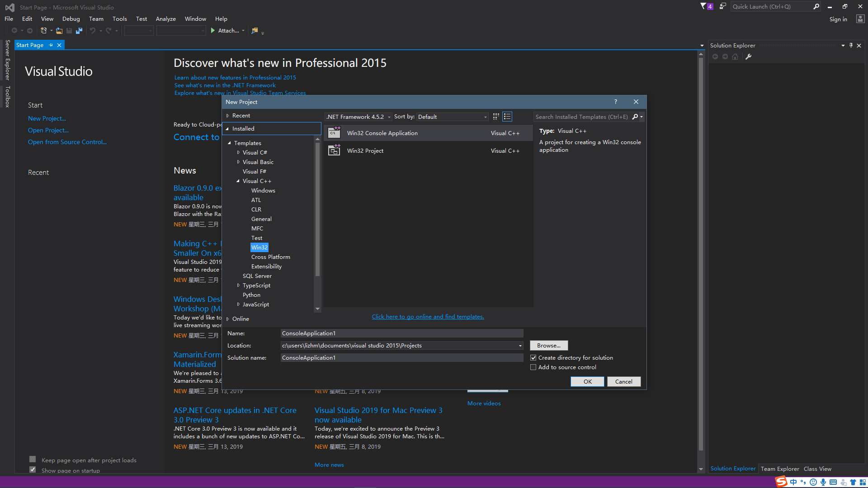This screenshot has height=488, width=868.
Task: Click the New Project dialog help question mark
Action: (x=615, y=102)
